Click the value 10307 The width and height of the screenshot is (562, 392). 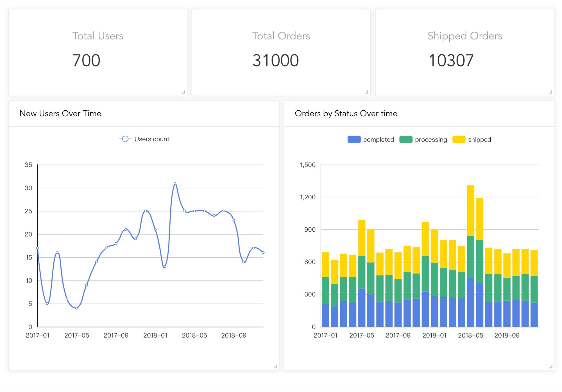tap(451, 60)
